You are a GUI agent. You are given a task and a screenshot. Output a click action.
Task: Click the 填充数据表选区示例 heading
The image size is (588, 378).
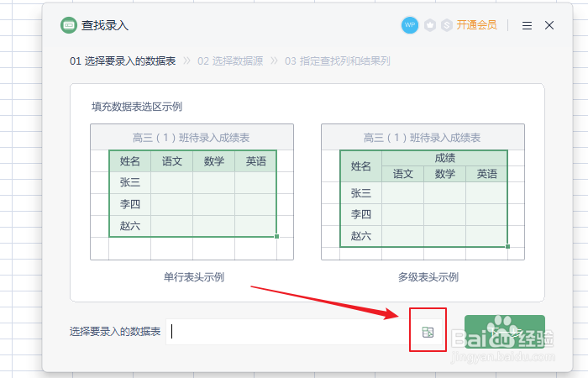[x=137, y=107]
